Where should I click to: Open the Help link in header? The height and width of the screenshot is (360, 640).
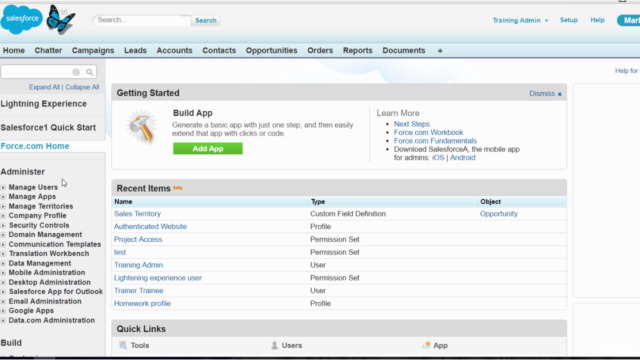click(x=597, y=20)
